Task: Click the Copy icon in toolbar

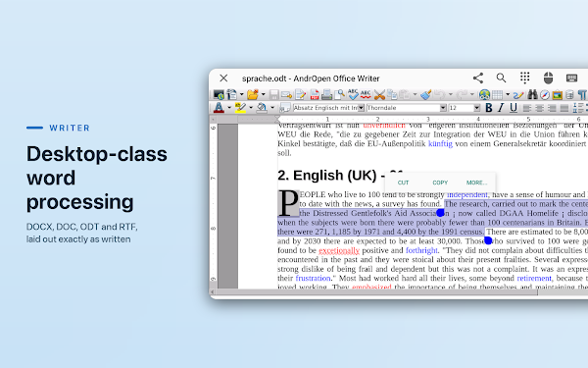Action: click(392, 94)
